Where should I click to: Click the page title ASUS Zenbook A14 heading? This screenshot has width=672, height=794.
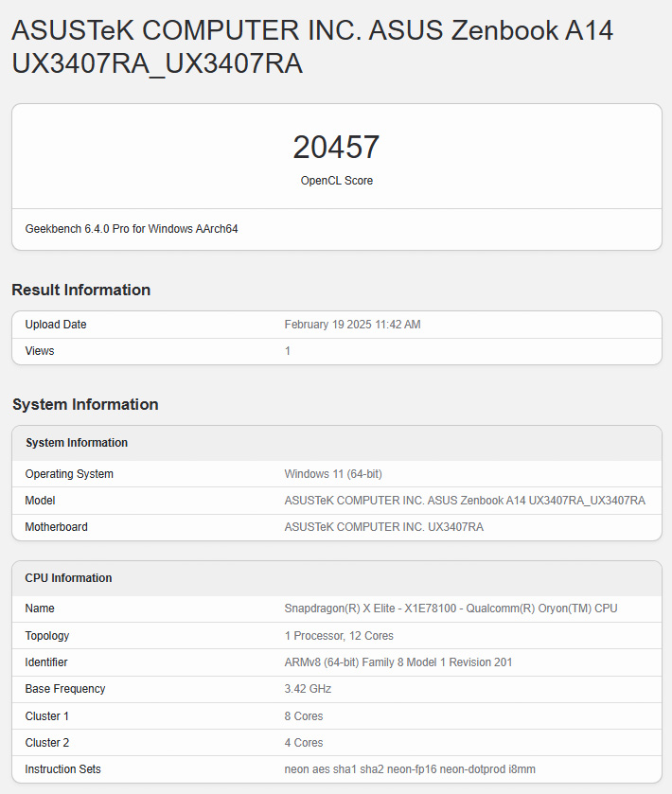point(312,46)
